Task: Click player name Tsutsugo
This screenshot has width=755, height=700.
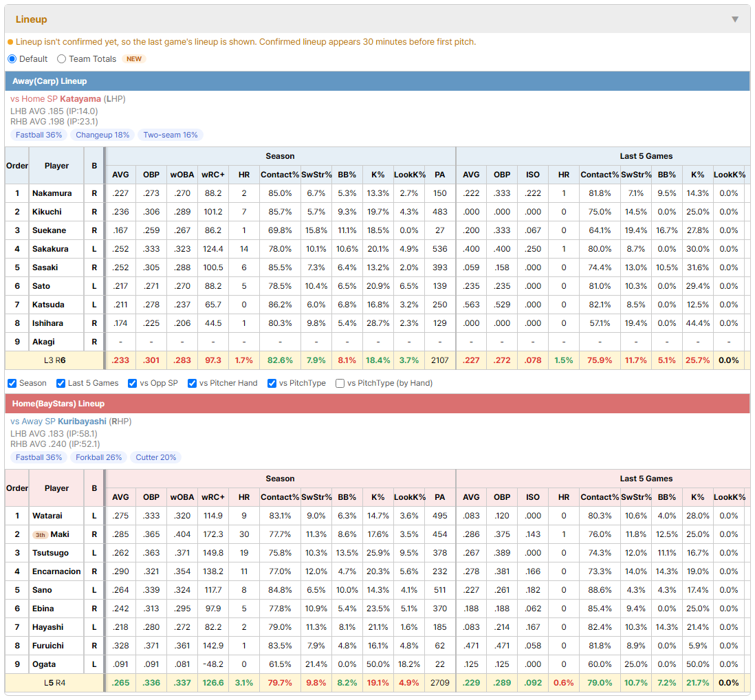Action: (51, 553)
